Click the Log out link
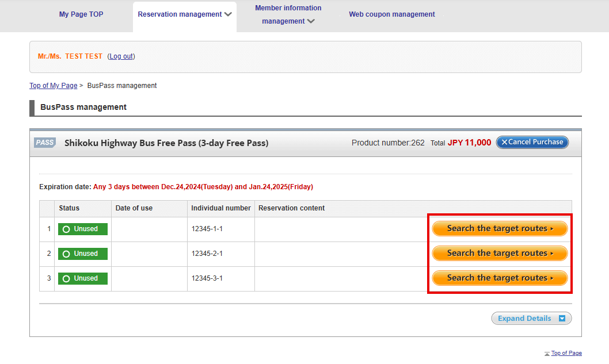Image resolution: width=609 pixels, height=364 pixels. 121,56
